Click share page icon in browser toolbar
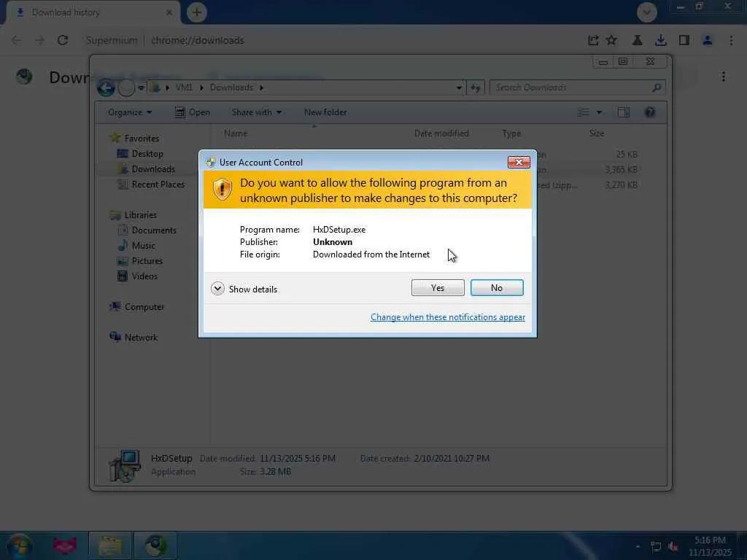747x560 pixels. coord(592,41)
